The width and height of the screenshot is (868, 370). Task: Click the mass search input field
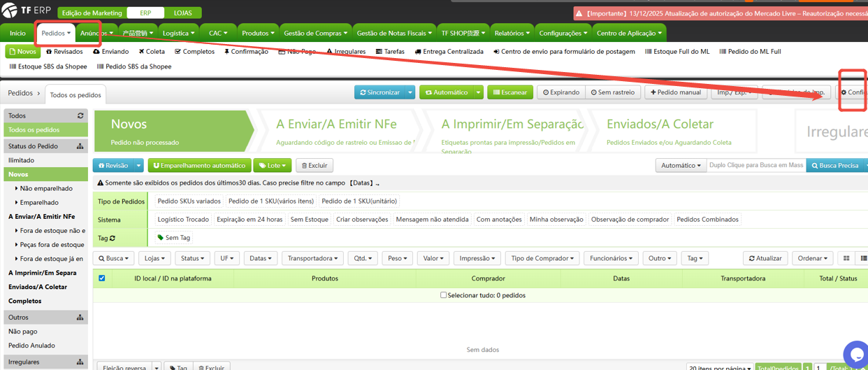click(755, 166)
